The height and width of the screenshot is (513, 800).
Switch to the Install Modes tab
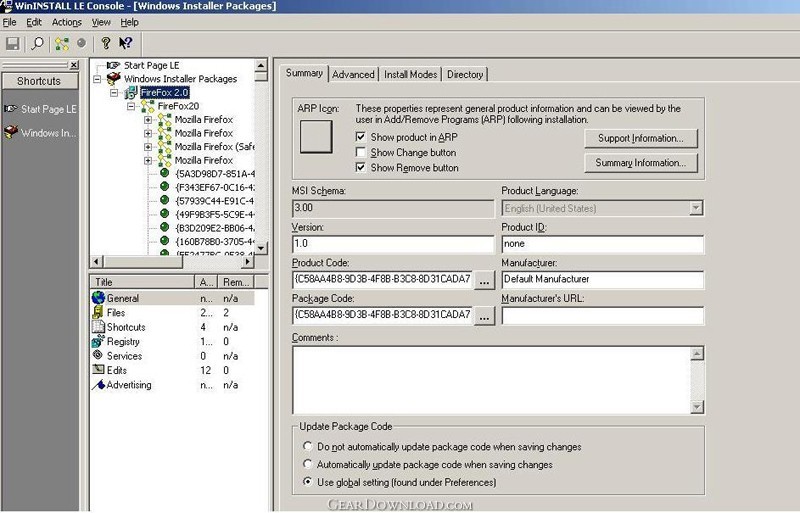(410, 75)
